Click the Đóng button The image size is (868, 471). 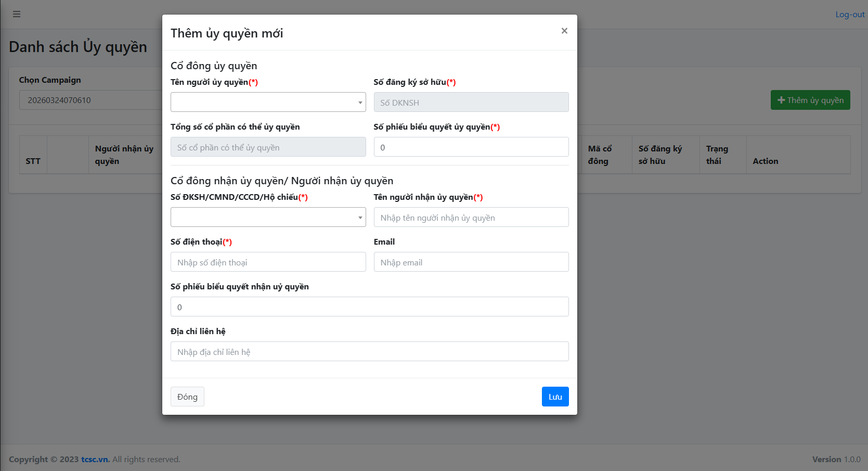click(187, 397)
